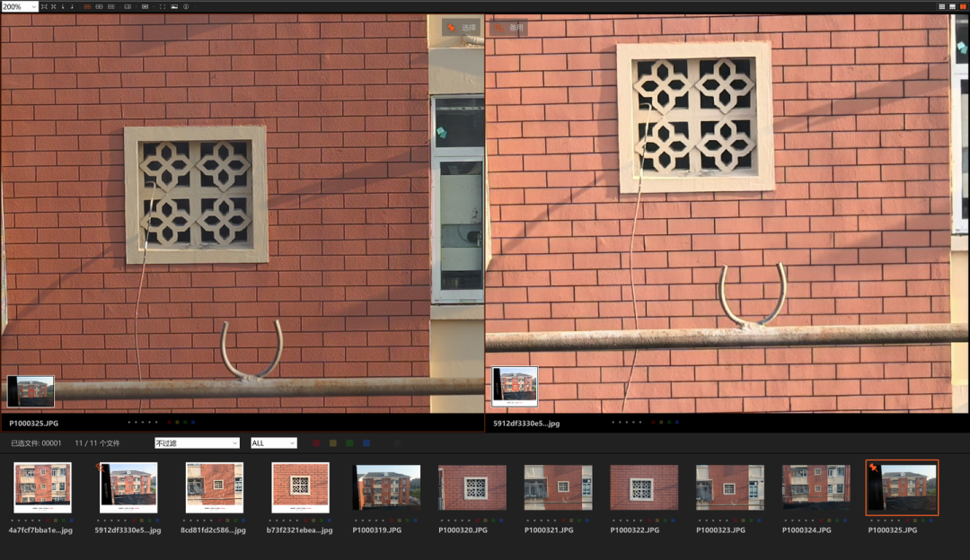Click the P1000325.JPG filename under left pane
The width and height of the screenshot is (970, 560).
pos(34,424)
